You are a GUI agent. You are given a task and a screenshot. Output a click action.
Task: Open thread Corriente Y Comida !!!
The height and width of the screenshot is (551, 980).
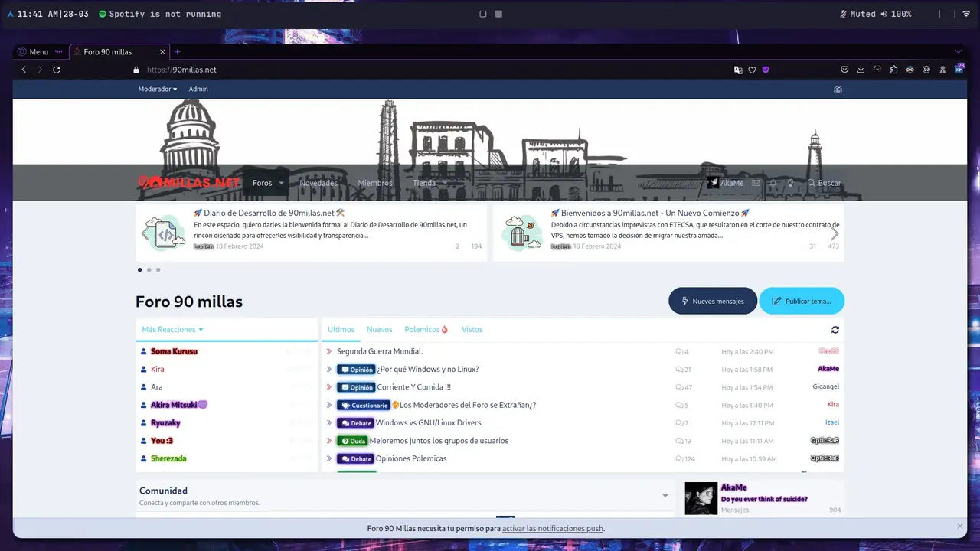coord(414,387)
